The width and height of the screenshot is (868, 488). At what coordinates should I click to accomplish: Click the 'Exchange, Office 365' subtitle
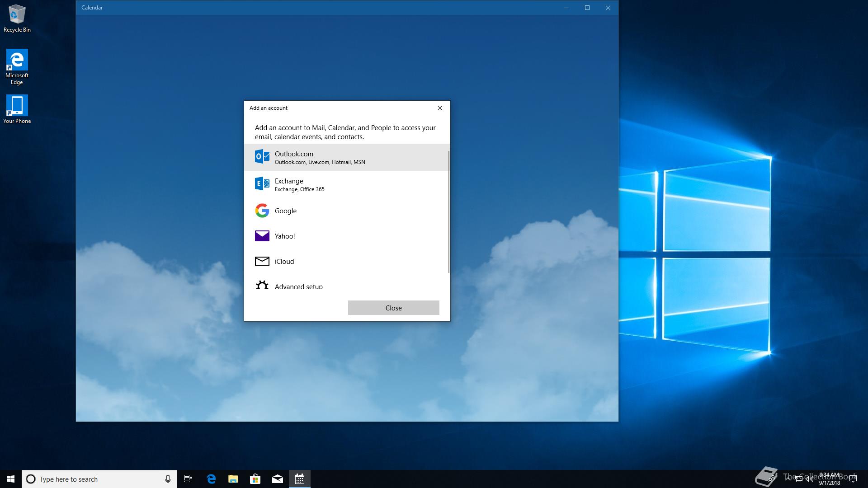click(x=300, y=189)
